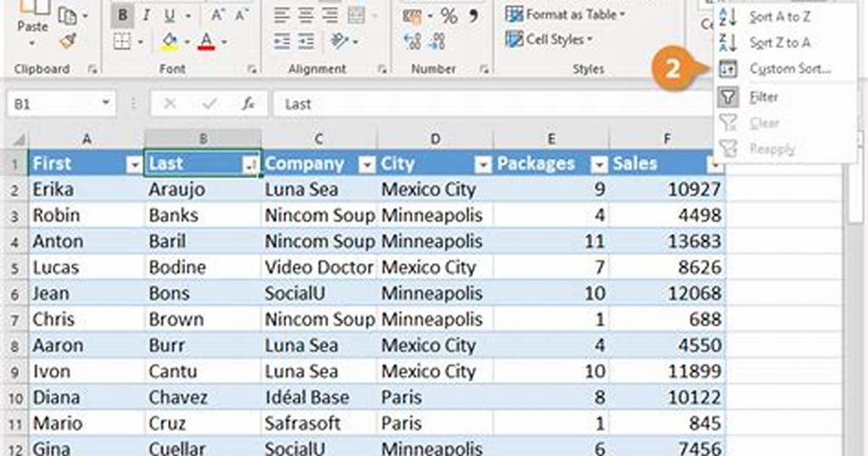Click the Copy icon in Clipboard group
868x456 pixels.
[67, 17]
